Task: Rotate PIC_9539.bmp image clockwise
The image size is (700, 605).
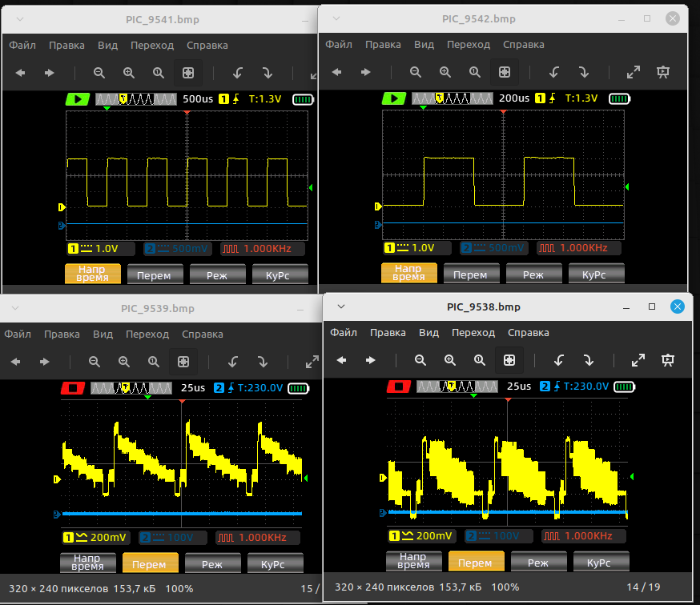Action: [263, 362]
